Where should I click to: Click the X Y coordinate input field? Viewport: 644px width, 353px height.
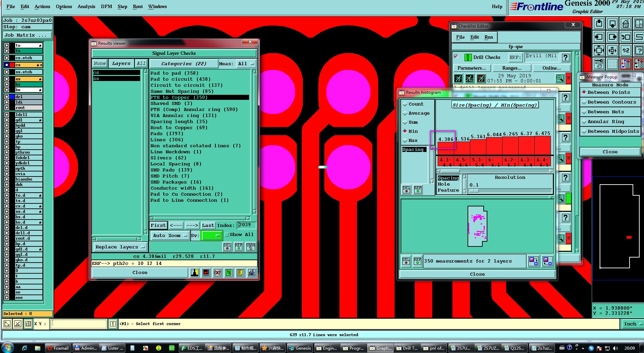79,324
